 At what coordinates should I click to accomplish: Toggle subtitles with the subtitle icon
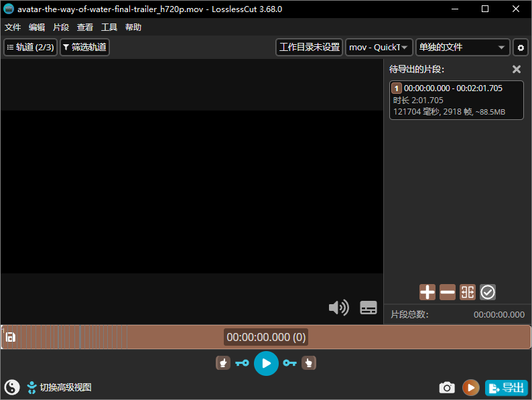tap(369, 308)
